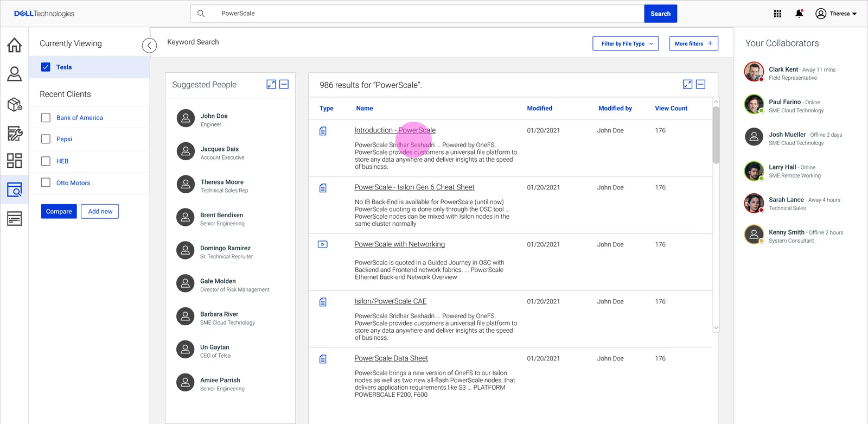The height and width of the screenshot is (424, 868).
Task: Open the keyword search sidebar icon
Action: pyautogui.click(x=15, y=189)
